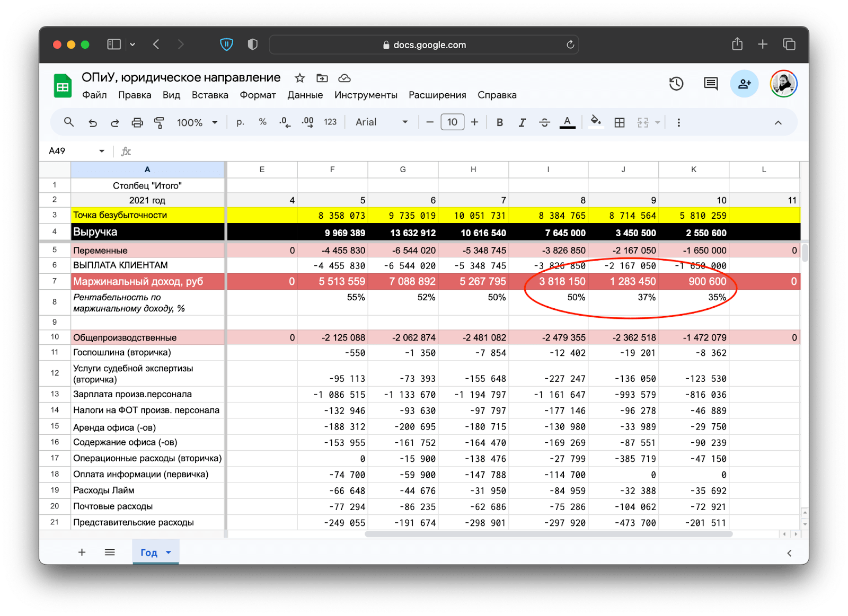This screenshot has width=848, height=616.
Task: Expand the zoom 100% dropdown
Action: pos(197,122)
